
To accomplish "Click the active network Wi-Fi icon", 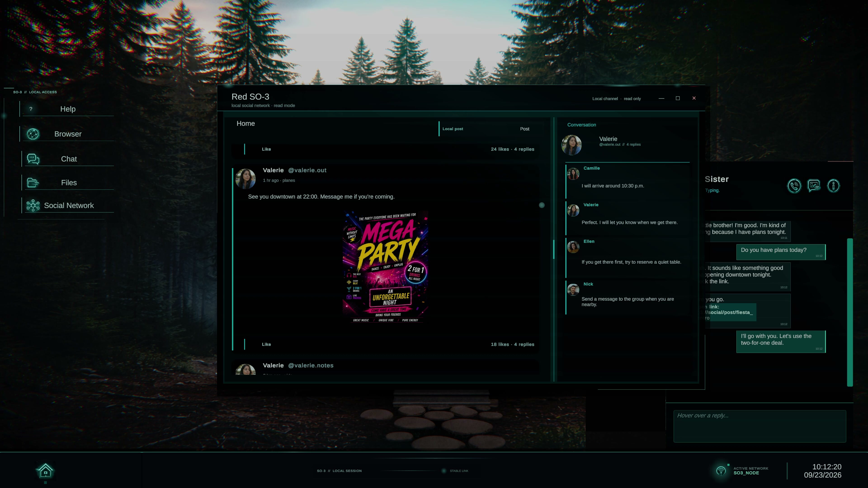I will coord(721,470).
